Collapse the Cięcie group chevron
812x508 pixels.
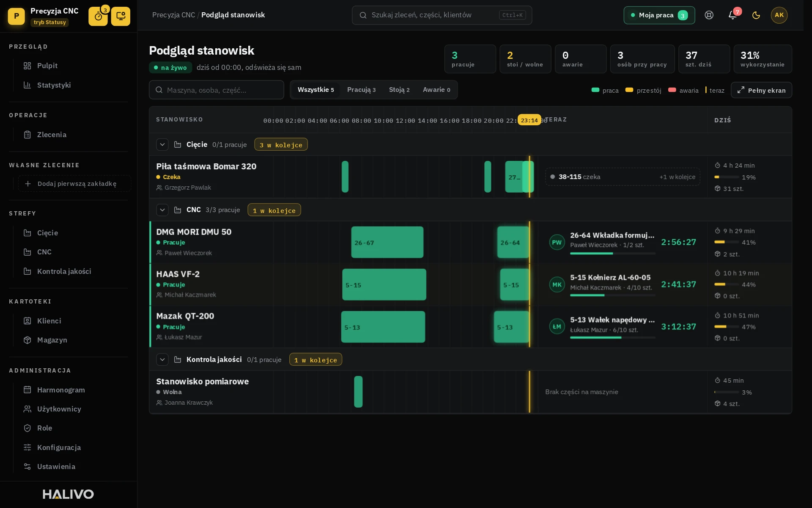pyautogui.click(x=162, y=144)
